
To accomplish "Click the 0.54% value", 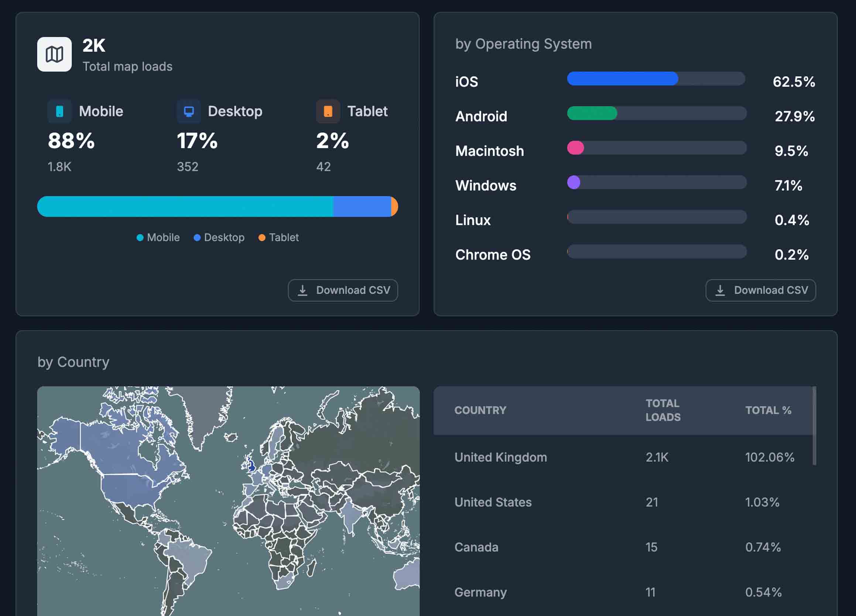I will pos(763,592).
